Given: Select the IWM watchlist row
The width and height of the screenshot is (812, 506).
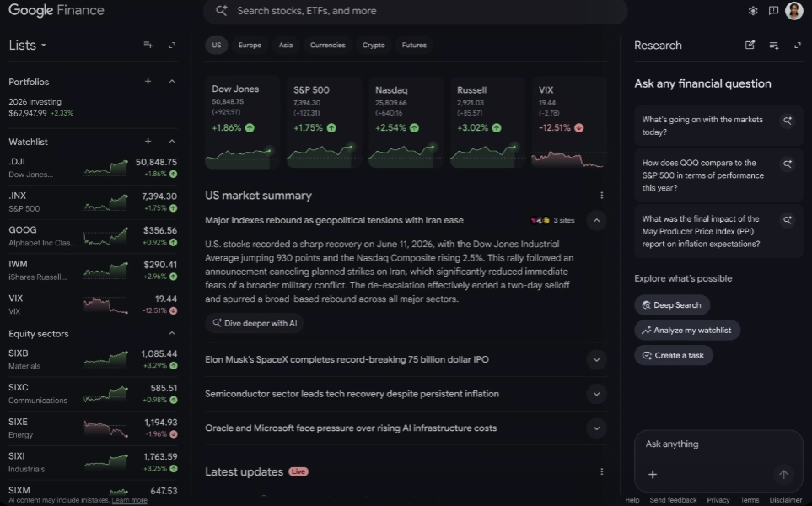Looking at the screenshot, I should [x=93, y=271].
